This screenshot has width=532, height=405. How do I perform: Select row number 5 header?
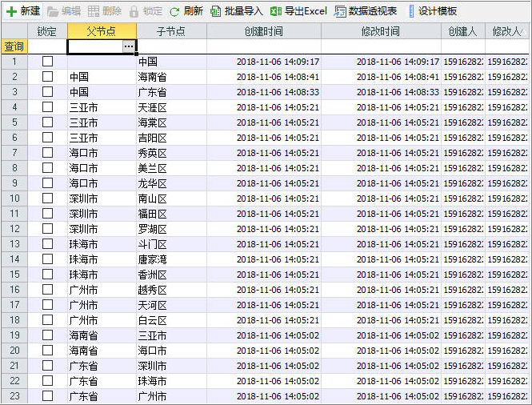click(14, 122)
